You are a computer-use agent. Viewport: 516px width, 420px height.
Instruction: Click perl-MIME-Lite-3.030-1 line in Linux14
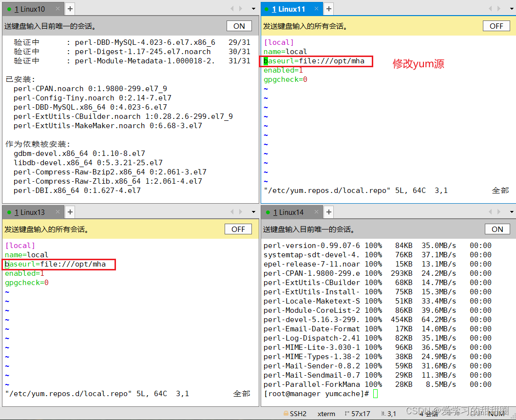(378, 347)
